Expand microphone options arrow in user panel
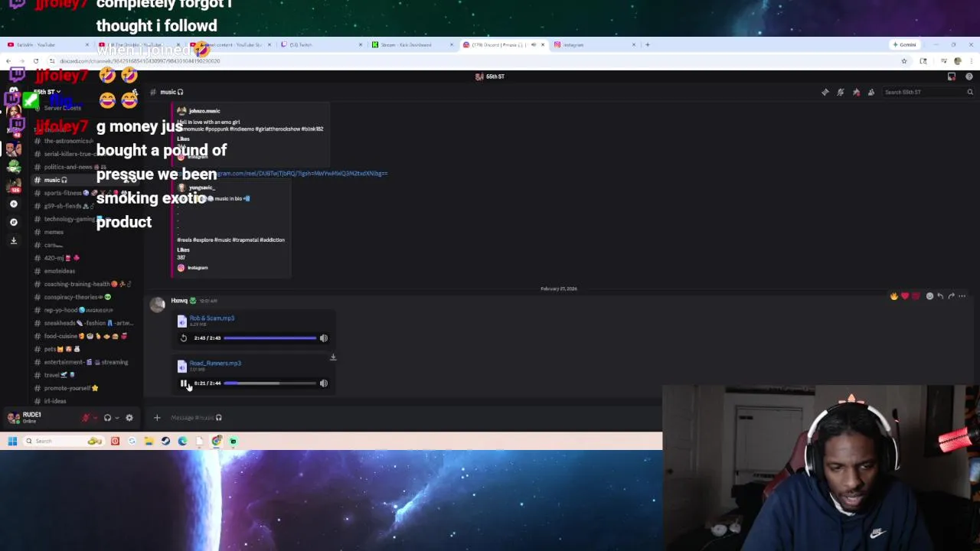Viewport: 980px width, 551px height. tap(95, 418)
